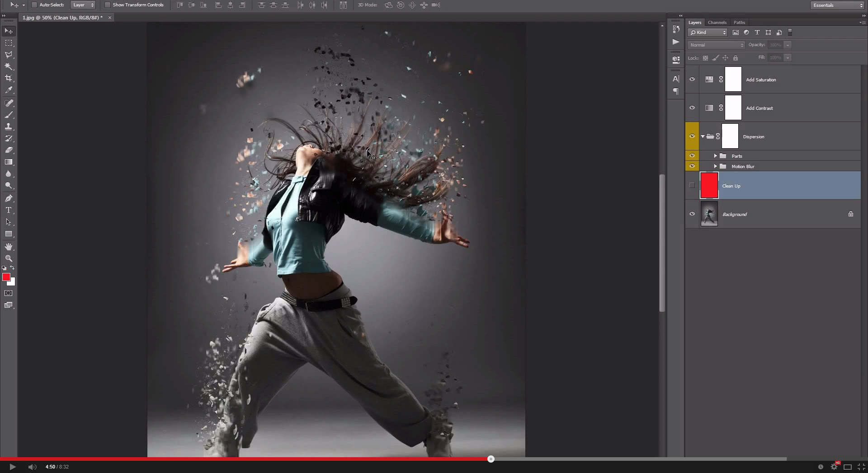Image resolution: width=868 pixels, height=473 pixels.
Task: Select the Horizontal Type tool
Action: tap(9, 210)
